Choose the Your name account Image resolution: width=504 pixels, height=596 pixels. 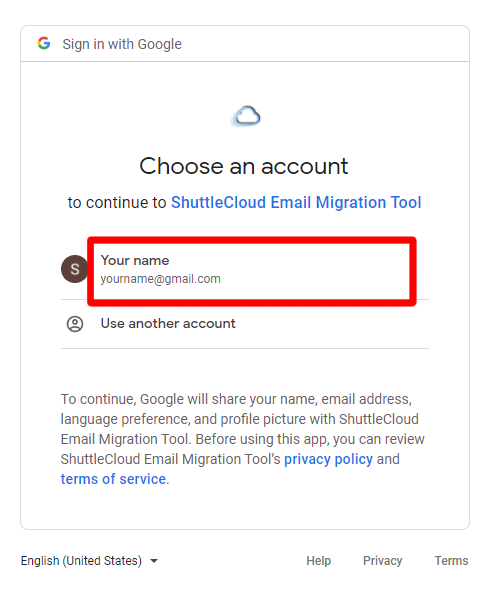click(x=245, y=269)
